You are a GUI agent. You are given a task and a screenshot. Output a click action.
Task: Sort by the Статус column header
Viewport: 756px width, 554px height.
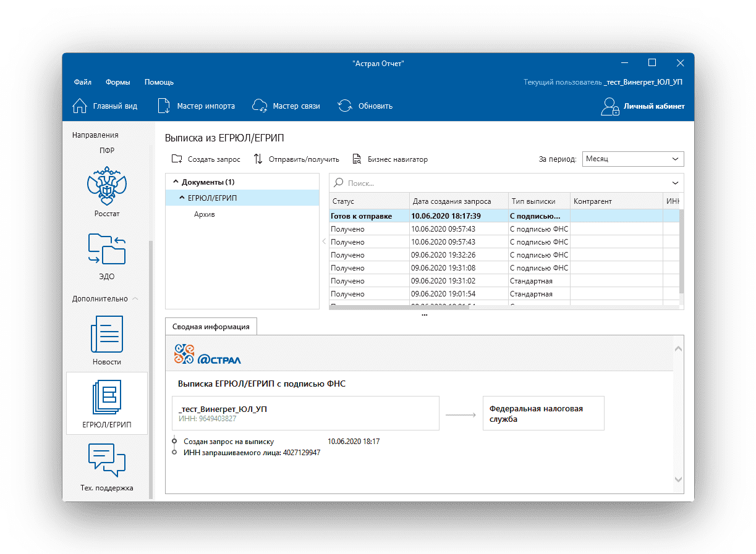pos(369,201)
